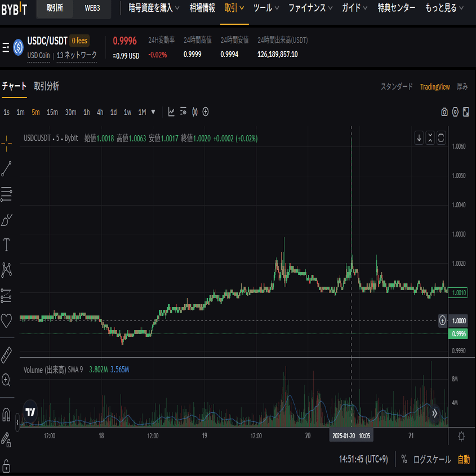476x476 pixels.
Task: Toggle ログスケール on price axis
Action: 431,459
